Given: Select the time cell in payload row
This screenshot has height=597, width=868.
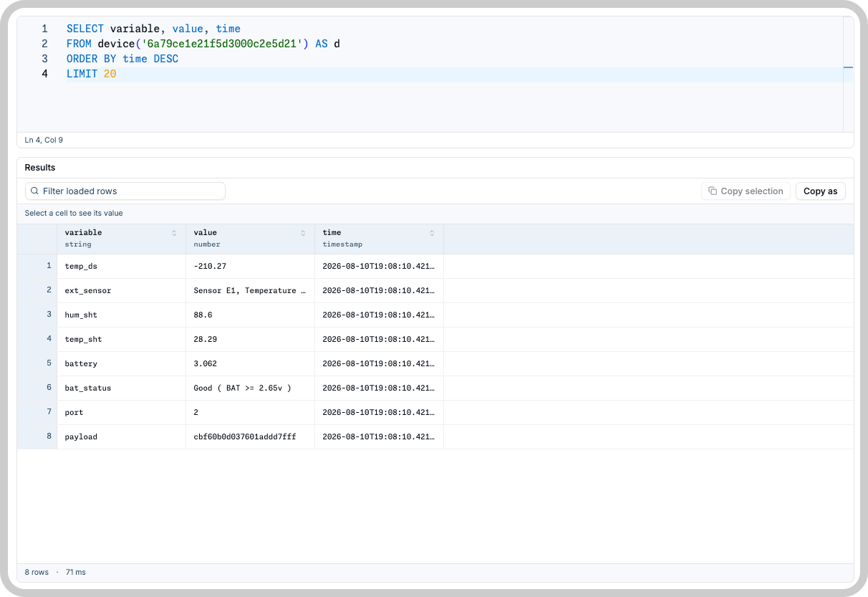Looking at the screenshot, I should pyautogui.click(x=380, y=437).
